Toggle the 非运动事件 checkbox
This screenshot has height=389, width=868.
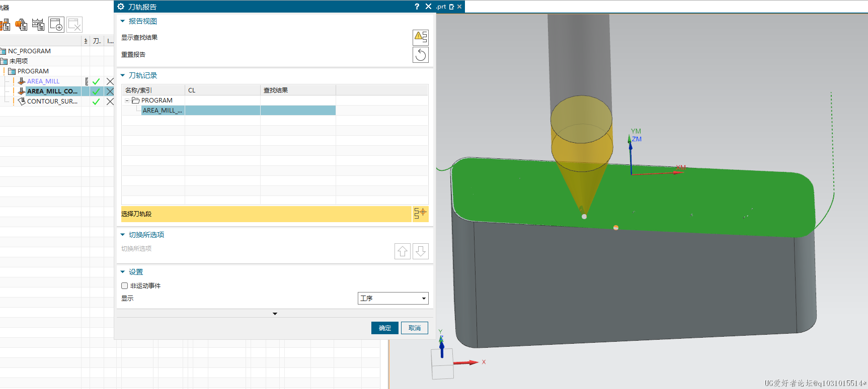click(x=124, y=285)
